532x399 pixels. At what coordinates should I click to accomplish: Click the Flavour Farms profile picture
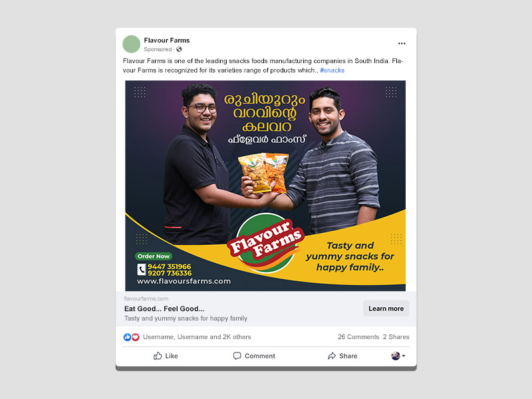point(131,44)
